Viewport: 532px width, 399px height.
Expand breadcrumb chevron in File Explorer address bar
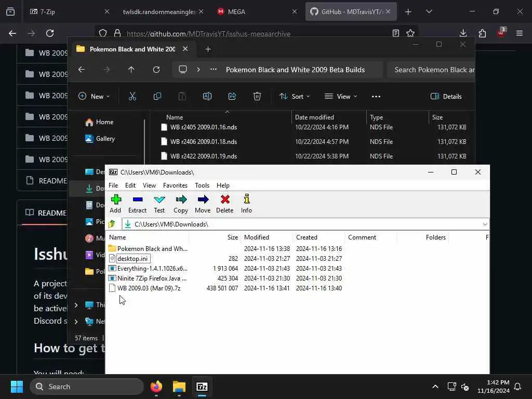click(198, 70)
